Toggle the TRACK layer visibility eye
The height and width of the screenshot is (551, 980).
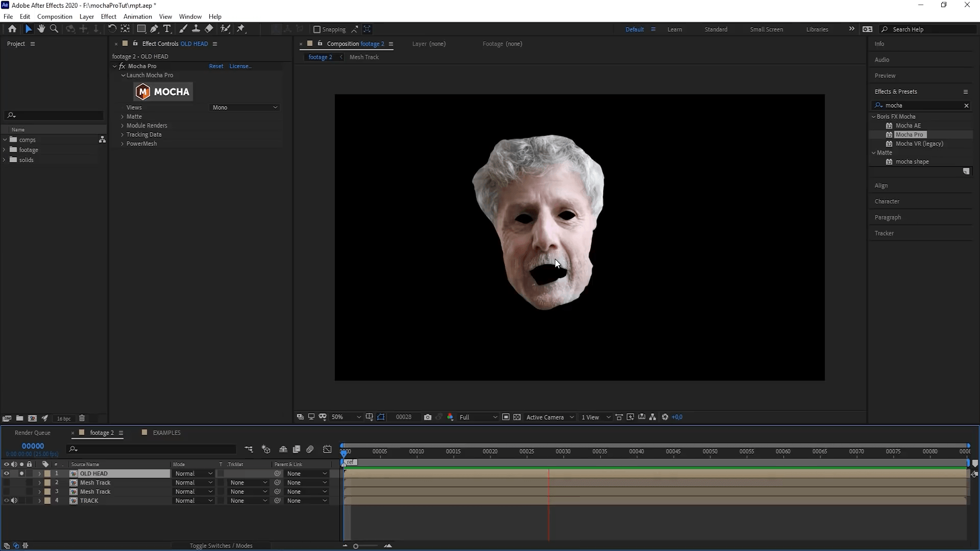click(6, 501)
